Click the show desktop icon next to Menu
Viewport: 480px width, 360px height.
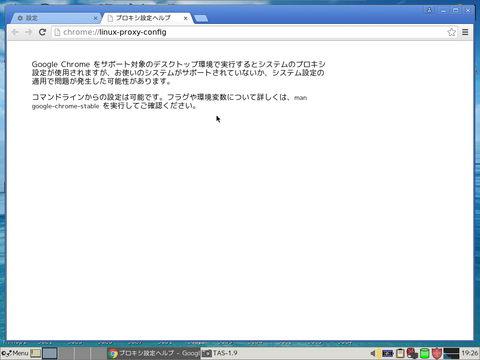pyautogui.click(x=36, y=353)
